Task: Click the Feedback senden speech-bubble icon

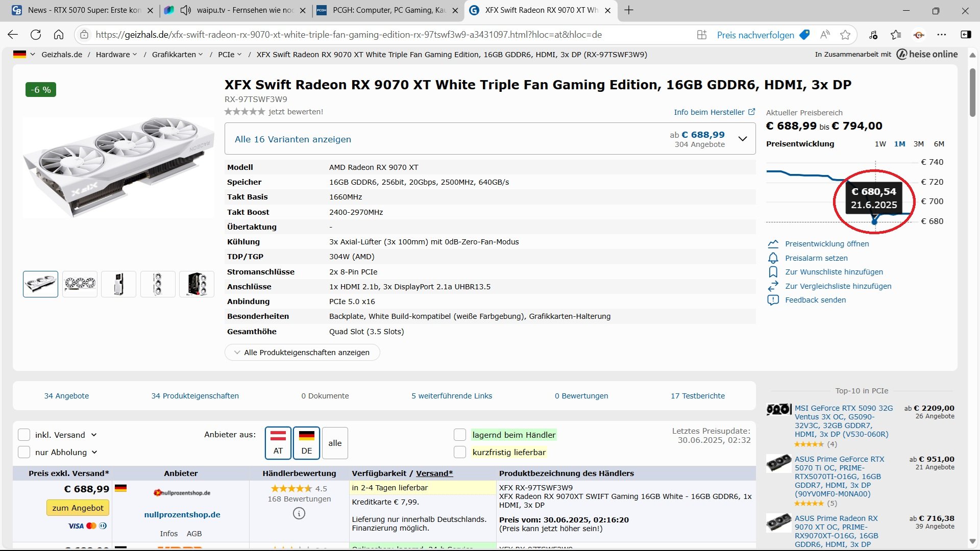Action: 773,300
